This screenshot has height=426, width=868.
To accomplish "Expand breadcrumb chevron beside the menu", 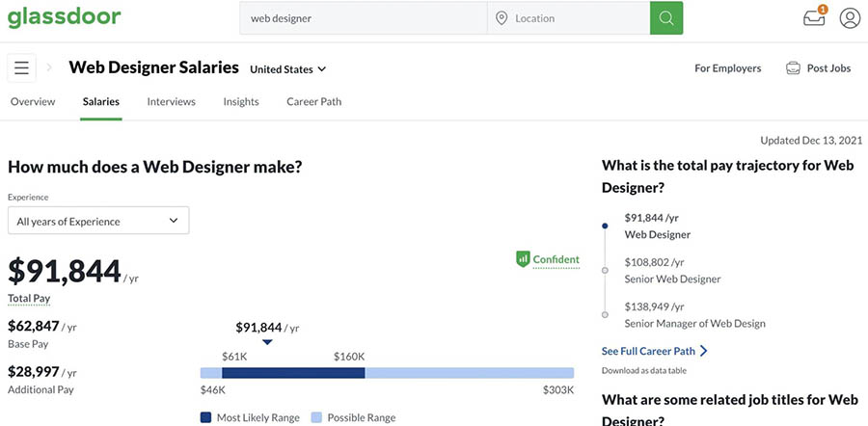I will pyautogui.click(x=49, y=68).
